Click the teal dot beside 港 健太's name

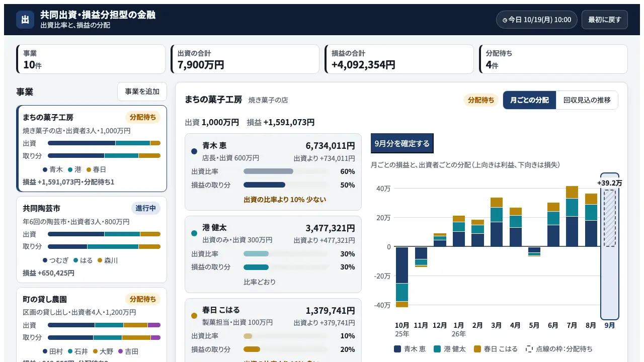[194, 233]
